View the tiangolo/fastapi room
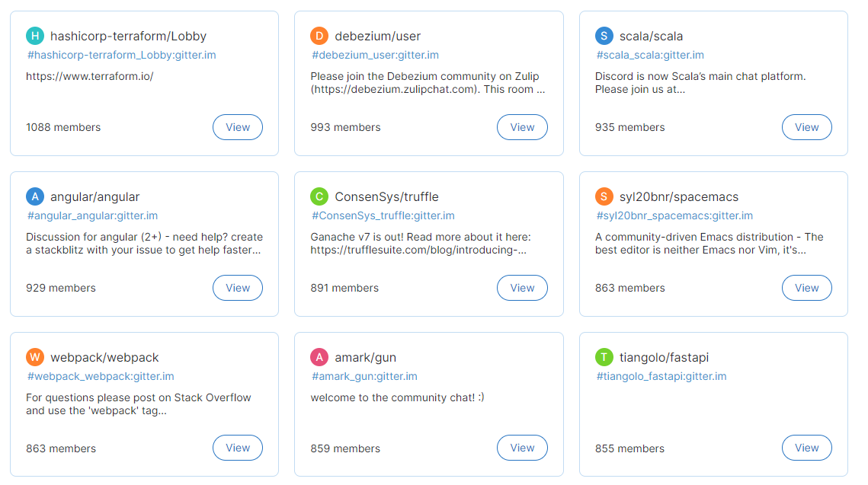This screenshot has width=868, height=485. click(x=806, y=448)
